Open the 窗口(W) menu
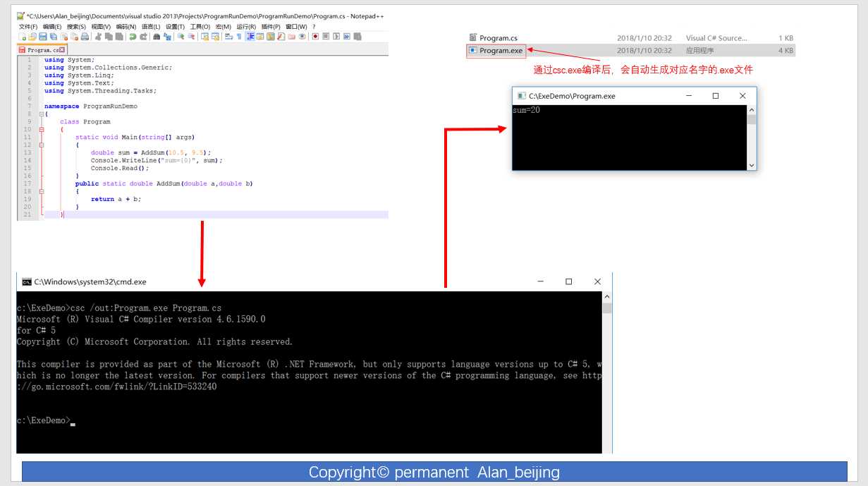Image resolution: width=868 pixels, height=486 pixels. coord(296,27)
